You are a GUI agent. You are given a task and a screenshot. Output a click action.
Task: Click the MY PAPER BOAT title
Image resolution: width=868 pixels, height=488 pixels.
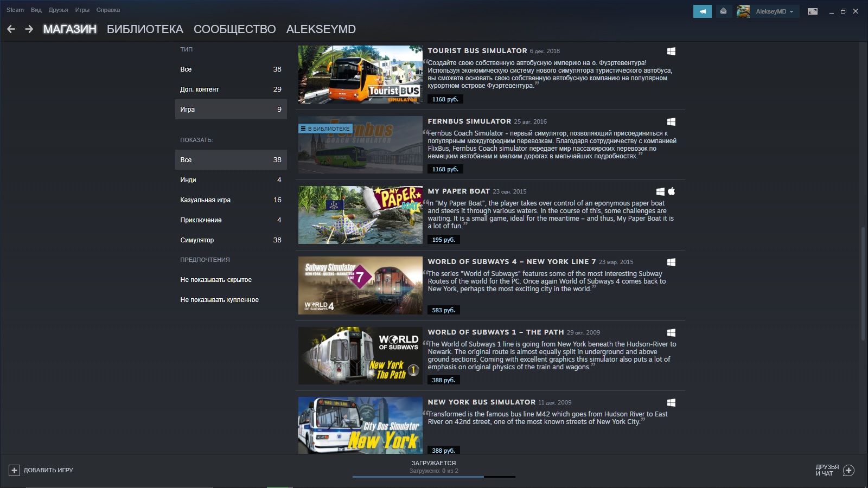coord(459,191)
